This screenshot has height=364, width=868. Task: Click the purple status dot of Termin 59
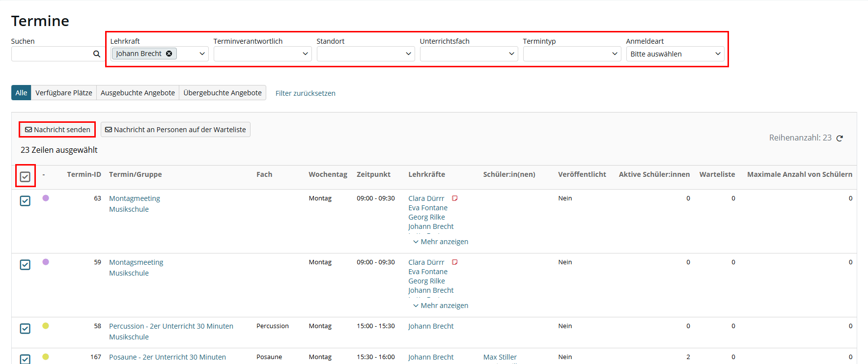(x=46, y=262)
